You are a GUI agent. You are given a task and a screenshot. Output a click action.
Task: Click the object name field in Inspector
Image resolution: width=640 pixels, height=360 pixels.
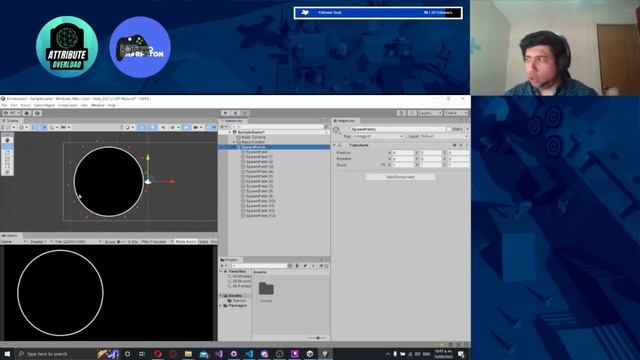click(x=398, y=129)
